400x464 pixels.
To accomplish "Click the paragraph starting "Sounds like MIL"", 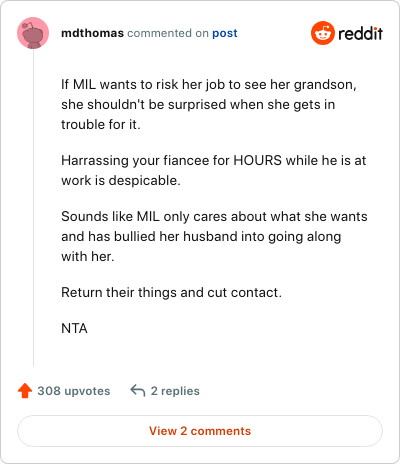I will click(x=214, y=236).
